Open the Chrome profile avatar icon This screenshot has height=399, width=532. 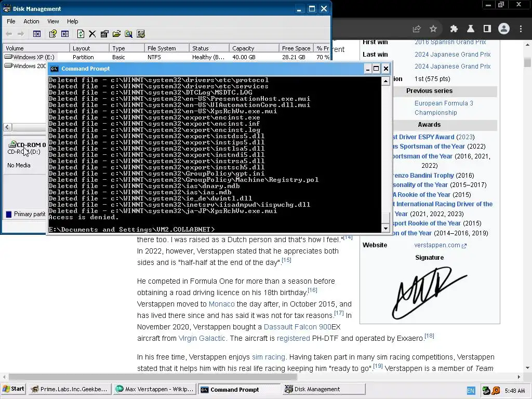504,29
